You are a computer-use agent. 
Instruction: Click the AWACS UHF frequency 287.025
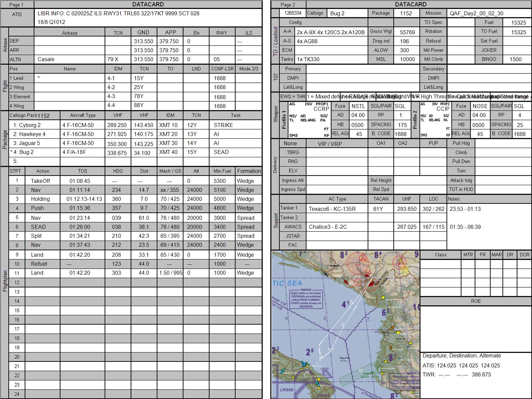pyautogui.click(x=407, y=227)
